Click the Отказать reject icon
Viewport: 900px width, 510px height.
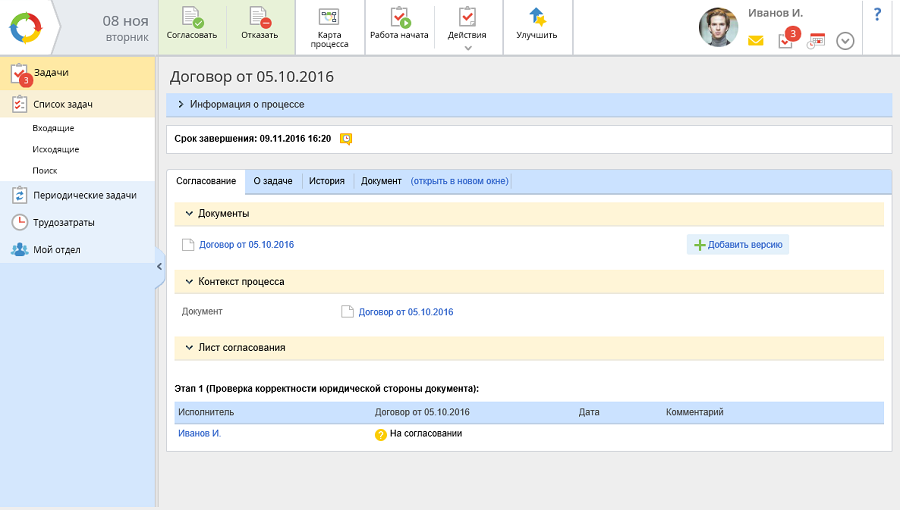click(259, 17)
